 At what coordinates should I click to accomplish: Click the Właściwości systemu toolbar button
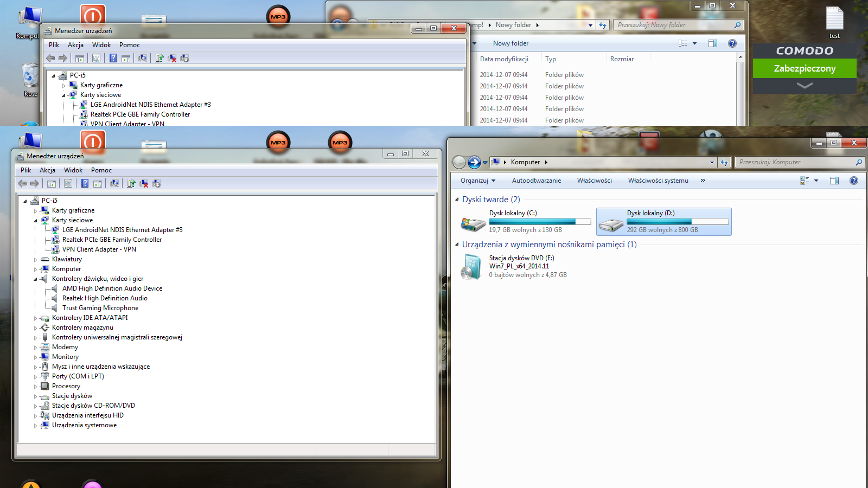click(x=658, y=181)
